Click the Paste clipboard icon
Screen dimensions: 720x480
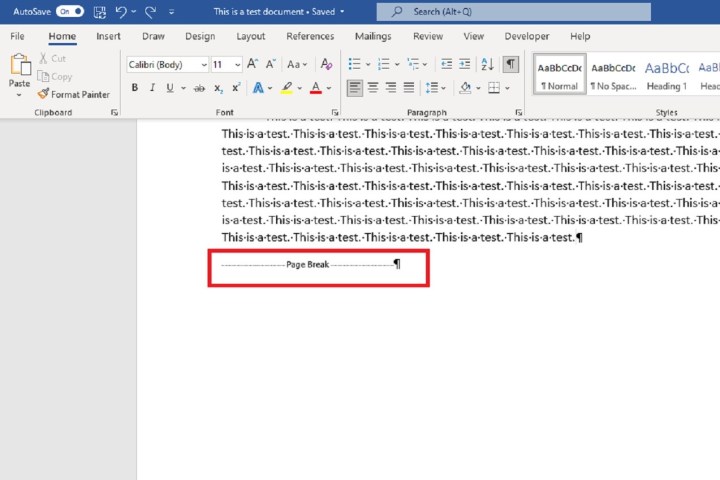pos(20,66)
